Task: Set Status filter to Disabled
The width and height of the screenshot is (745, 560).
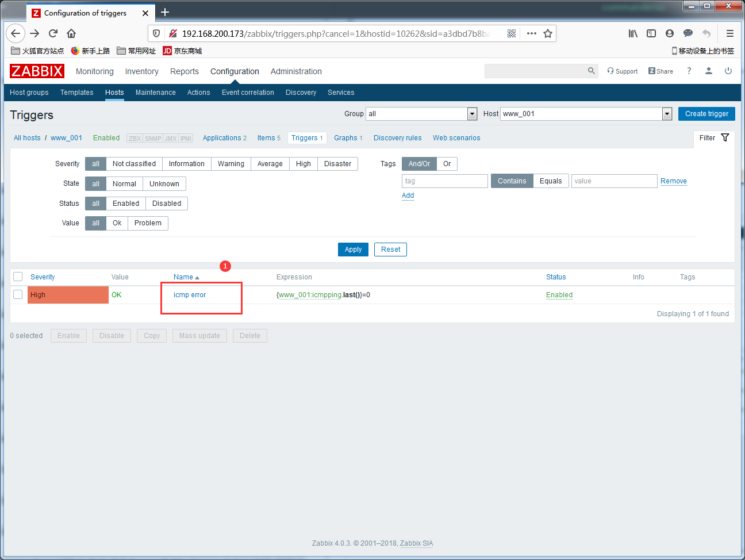Action: click(x=167, y=204)
